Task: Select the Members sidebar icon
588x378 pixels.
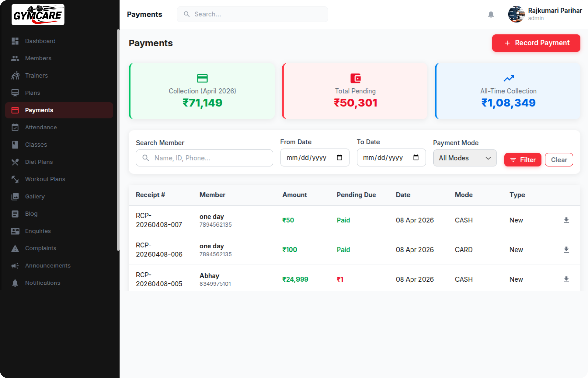Action: pos(15,58)
